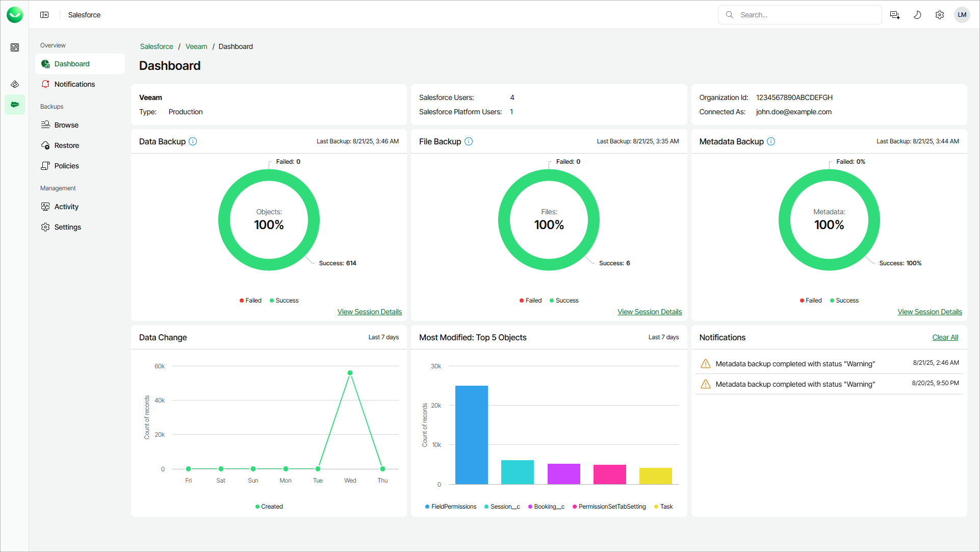Open View Session Details for Data Backup

point(369,312)
